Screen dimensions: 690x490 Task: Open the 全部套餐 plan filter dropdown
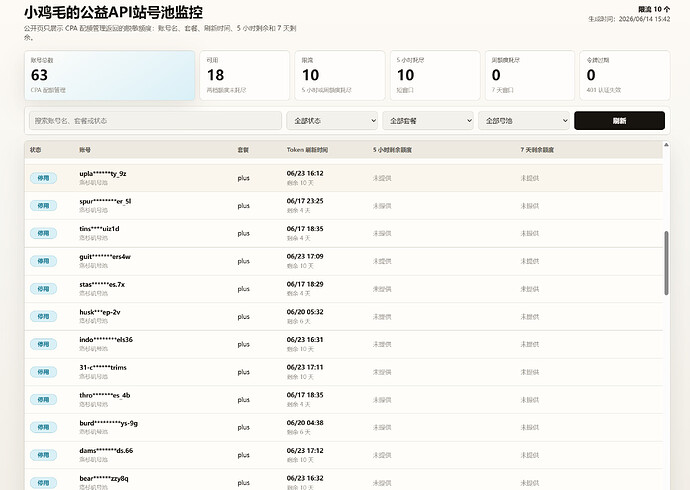(428, 121)
